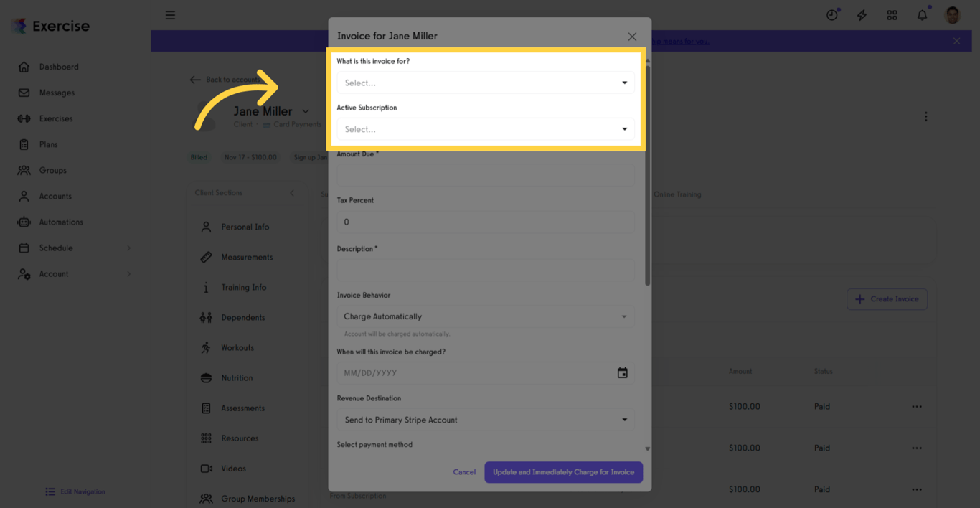Click Edit Navigation link

pyautogui.click(x=75, y=491)
